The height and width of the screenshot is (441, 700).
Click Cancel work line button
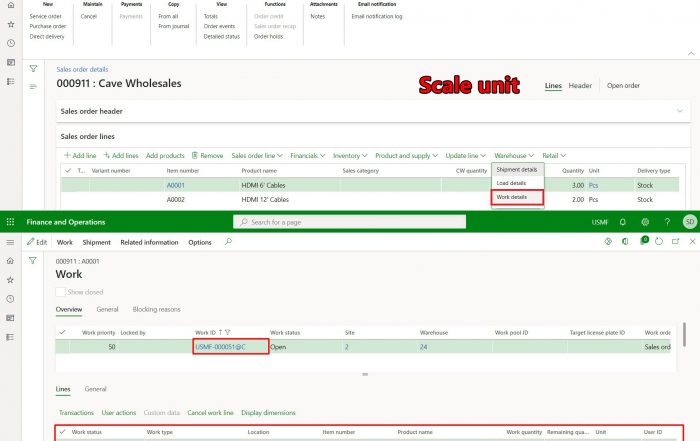(210, 412)
